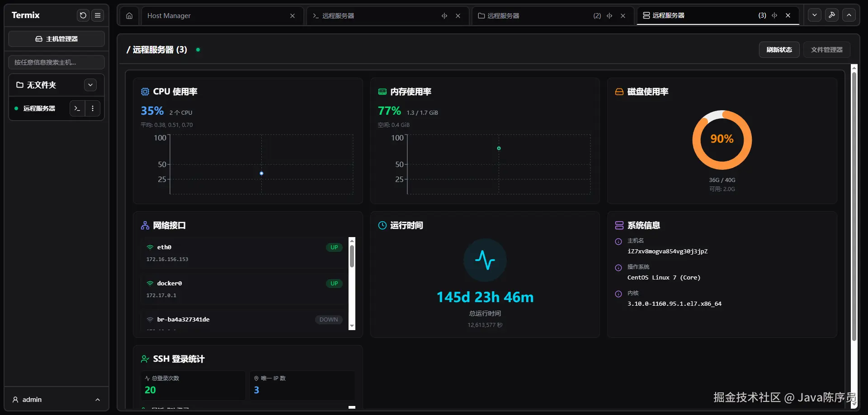The image size is (868, 415).
Task: Collapse top bar with up chevron
Action: tap(849, 15)
